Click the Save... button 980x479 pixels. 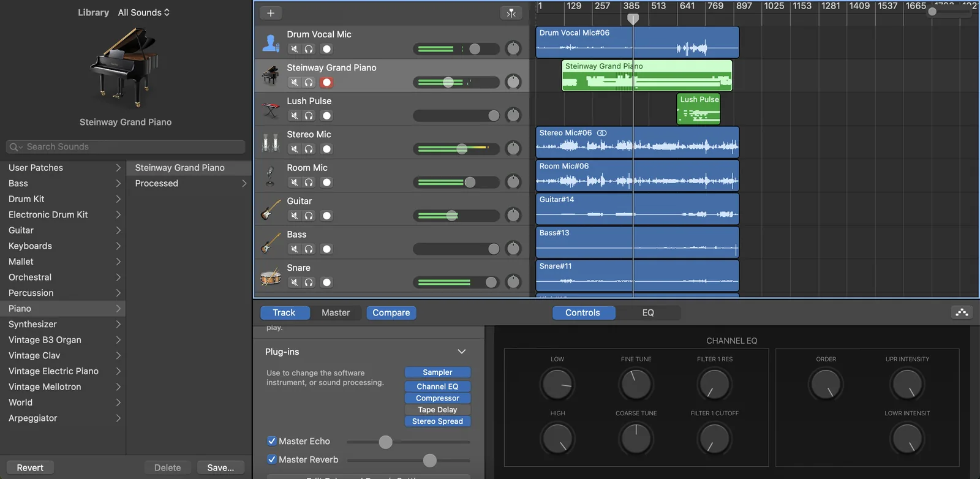pyautogui.click(x=221, y=467)
